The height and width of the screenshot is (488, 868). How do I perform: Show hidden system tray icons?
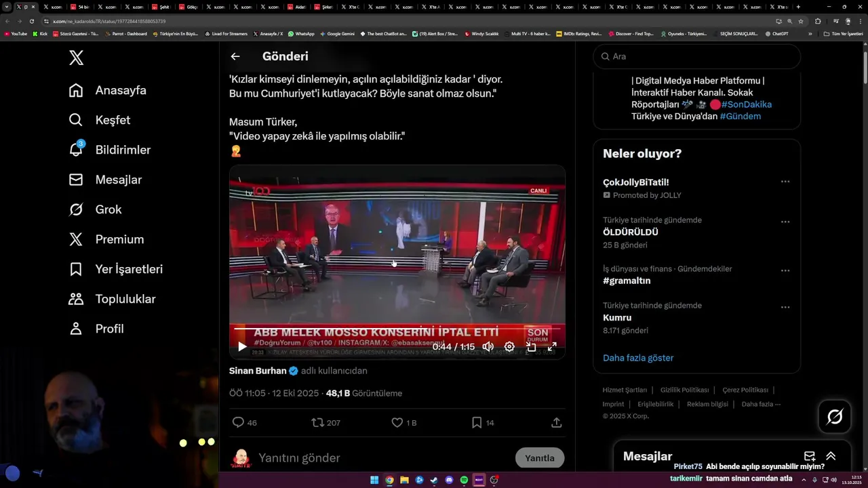pos(804,480)
